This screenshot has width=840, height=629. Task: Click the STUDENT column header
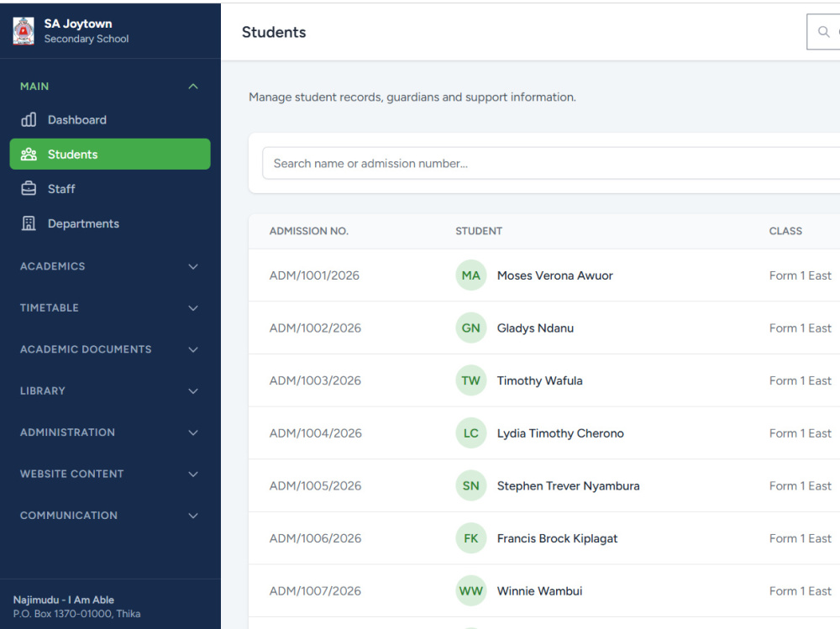(x=479, y=231)
